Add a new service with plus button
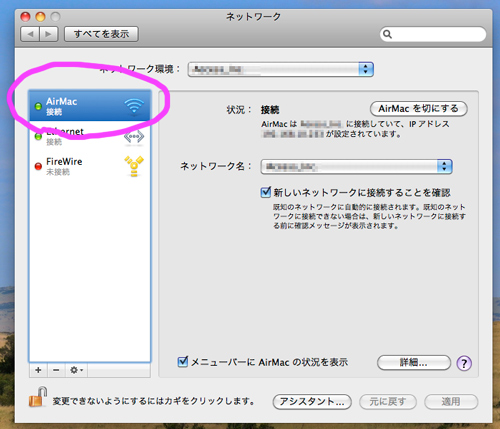This screenshot has width=500, height=429. (38, 370)
